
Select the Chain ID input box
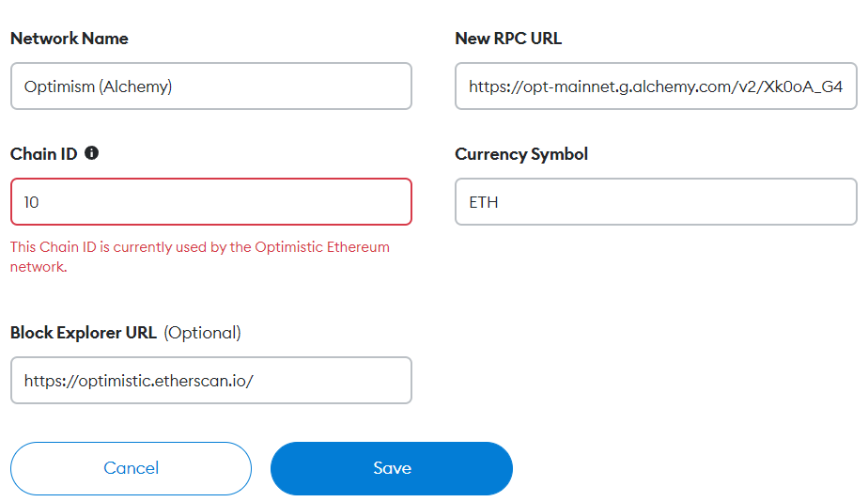tap(211, 202)
